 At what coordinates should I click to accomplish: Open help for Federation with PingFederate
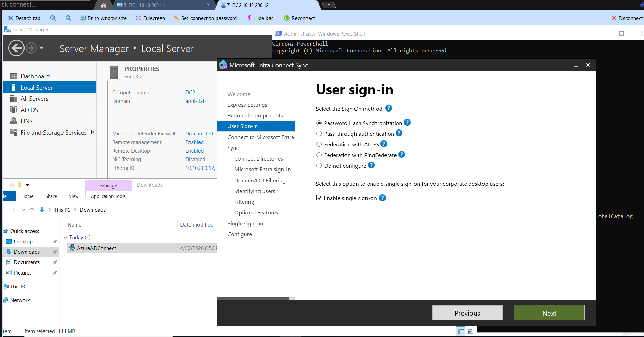point(402,154)
